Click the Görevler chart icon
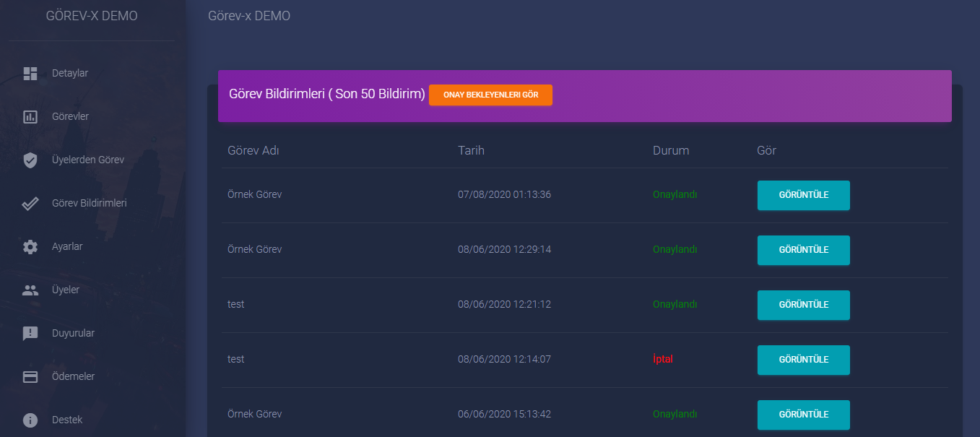This screenshot has height=437, width=980. pos(30,117)
